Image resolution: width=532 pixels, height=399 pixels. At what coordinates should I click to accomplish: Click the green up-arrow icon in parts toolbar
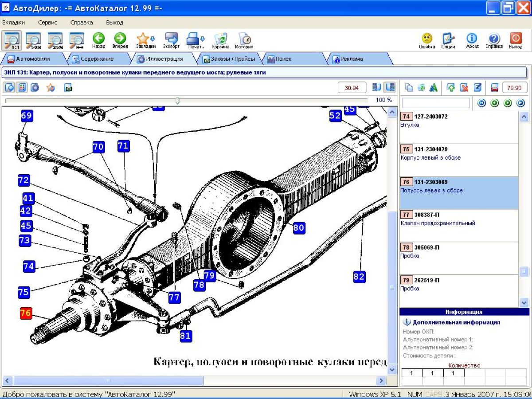click(451, 88)
